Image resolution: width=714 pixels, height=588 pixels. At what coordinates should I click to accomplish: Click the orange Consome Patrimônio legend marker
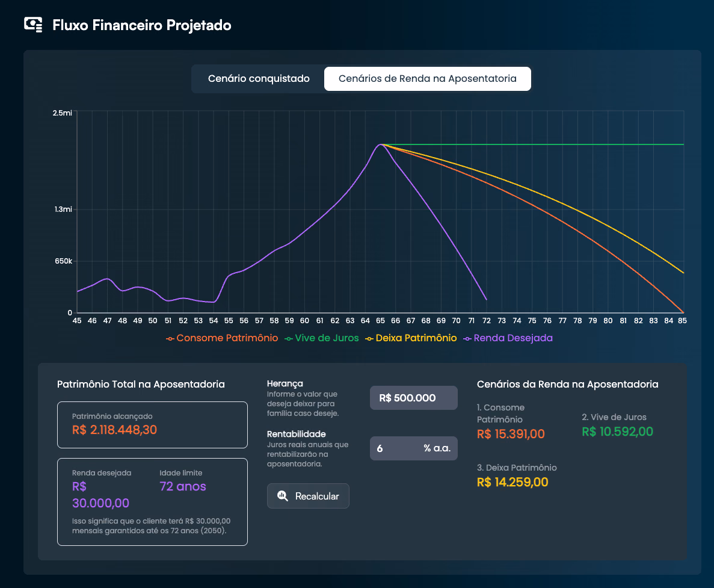coord(170,338)
